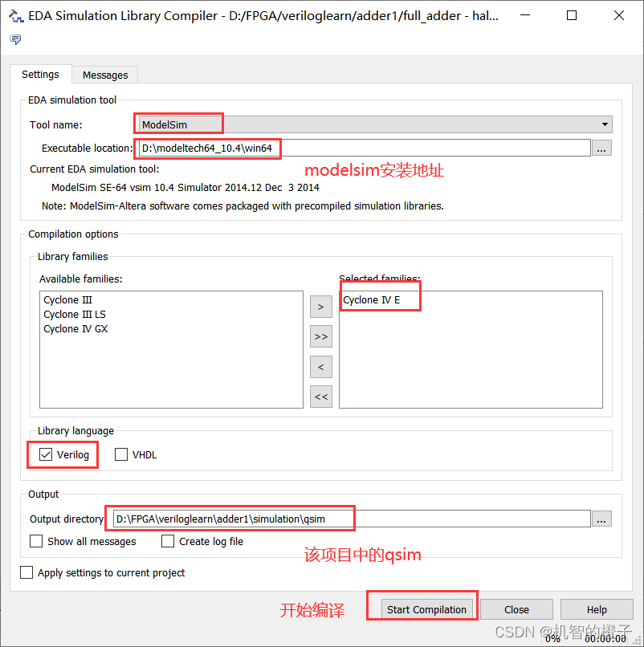Add all families with the >> button
644x647 pixels.
pos(320,336)
